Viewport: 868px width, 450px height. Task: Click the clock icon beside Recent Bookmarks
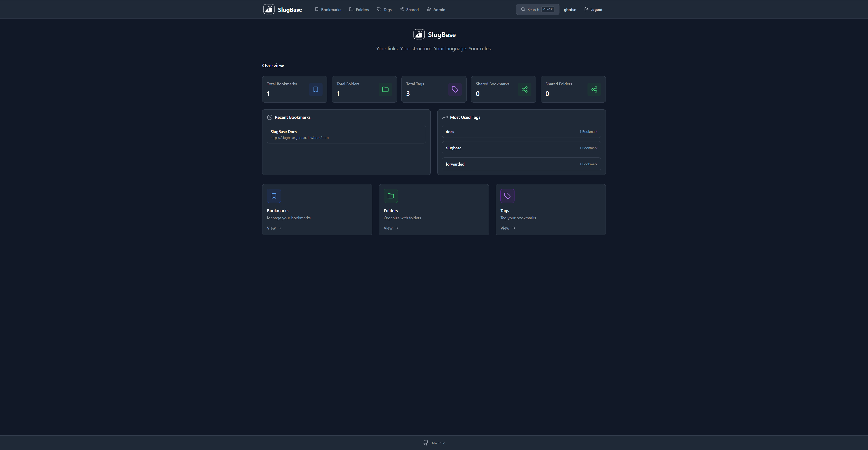click(270, 117)
